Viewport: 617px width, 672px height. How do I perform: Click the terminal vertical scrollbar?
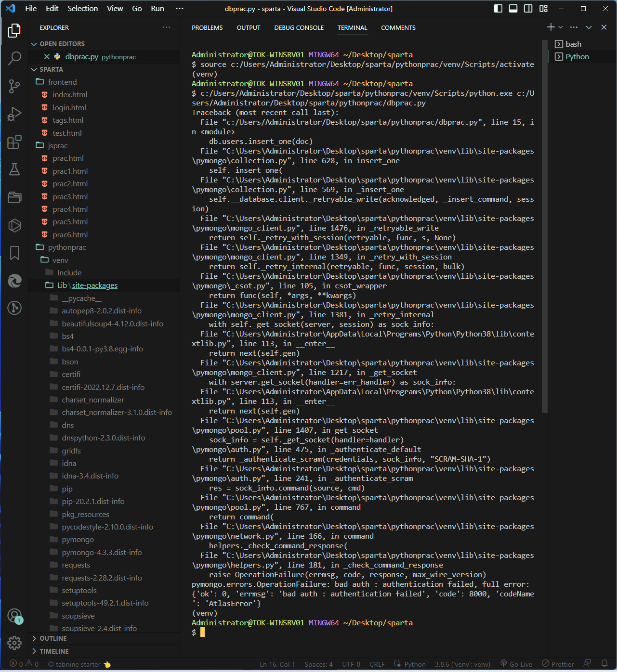(545, 226)
